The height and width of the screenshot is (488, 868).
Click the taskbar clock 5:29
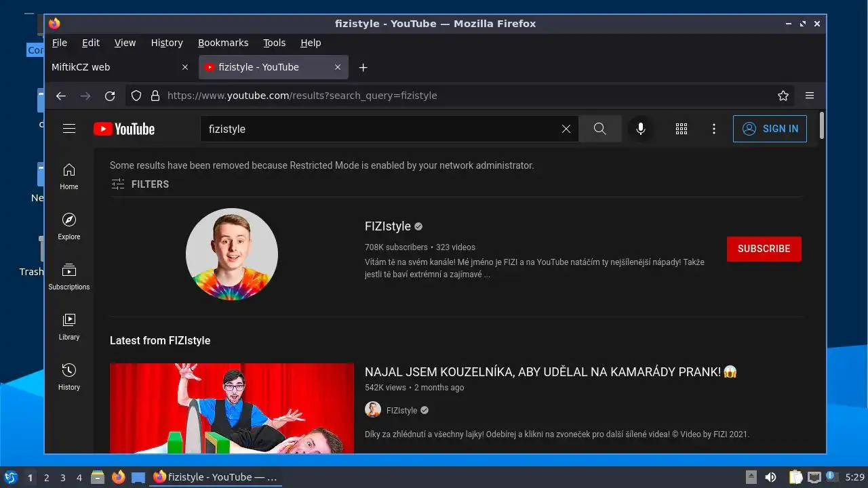tap(854, 477)
